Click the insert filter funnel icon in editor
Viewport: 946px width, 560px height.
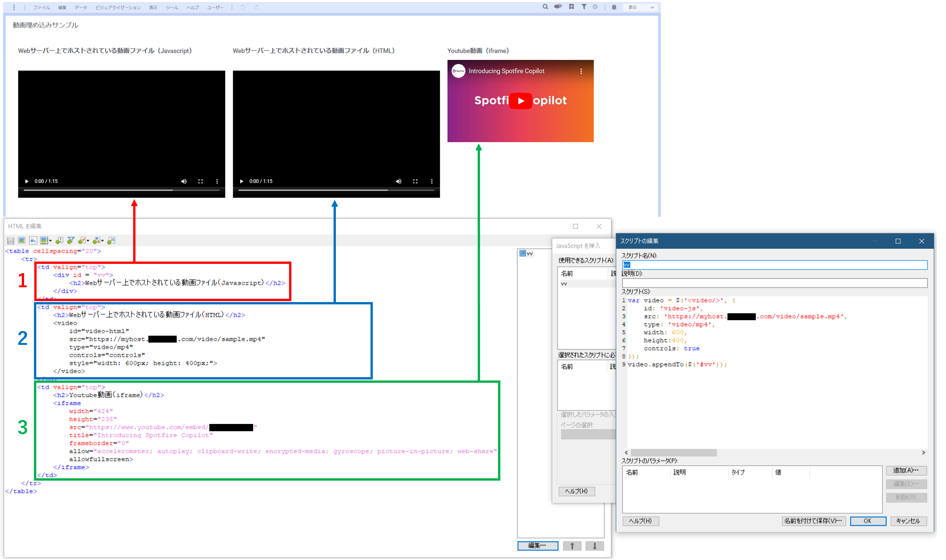70,240
